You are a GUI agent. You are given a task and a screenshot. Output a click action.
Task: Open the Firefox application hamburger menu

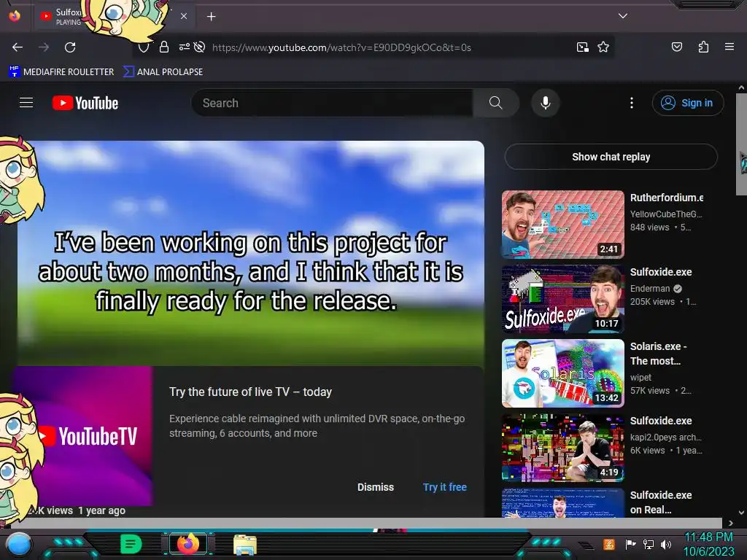coord(729,47)
